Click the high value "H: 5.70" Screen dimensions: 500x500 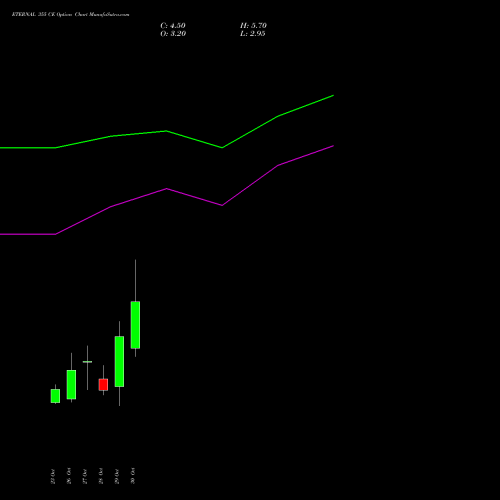(253, 26)
